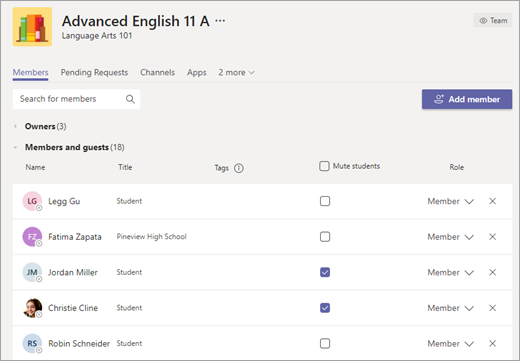Click the Tags info icon
The width and height of the screenshot is (520, 361).
point(239,168)
